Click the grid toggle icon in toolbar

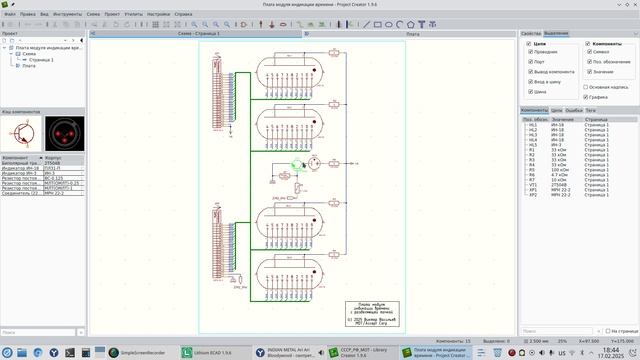(x=156, y=24)
